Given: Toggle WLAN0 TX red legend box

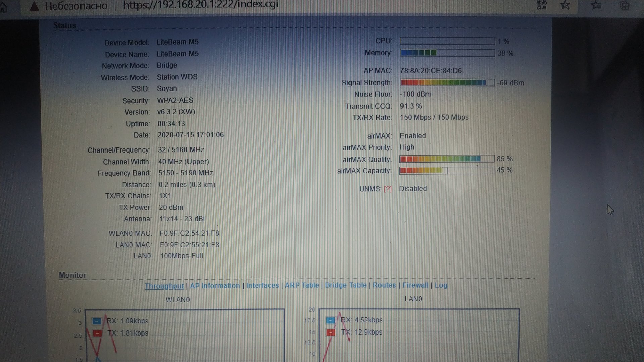Looking at the screenshot, I should (x=97, y=333).
